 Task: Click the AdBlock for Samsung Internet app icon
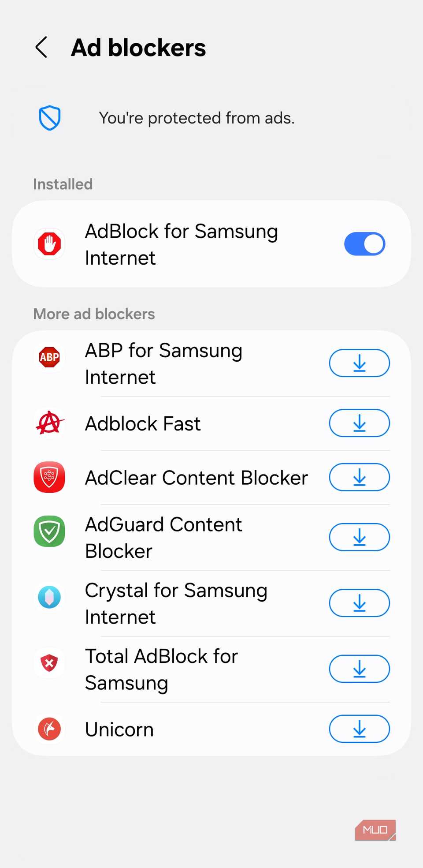[x=49, y=243]
